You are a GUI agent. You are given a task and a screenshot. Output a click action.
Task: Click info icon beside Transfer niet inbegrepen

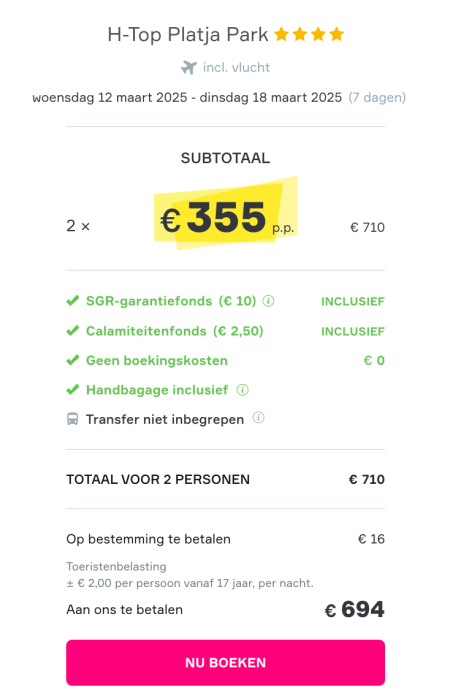point(258,418)
